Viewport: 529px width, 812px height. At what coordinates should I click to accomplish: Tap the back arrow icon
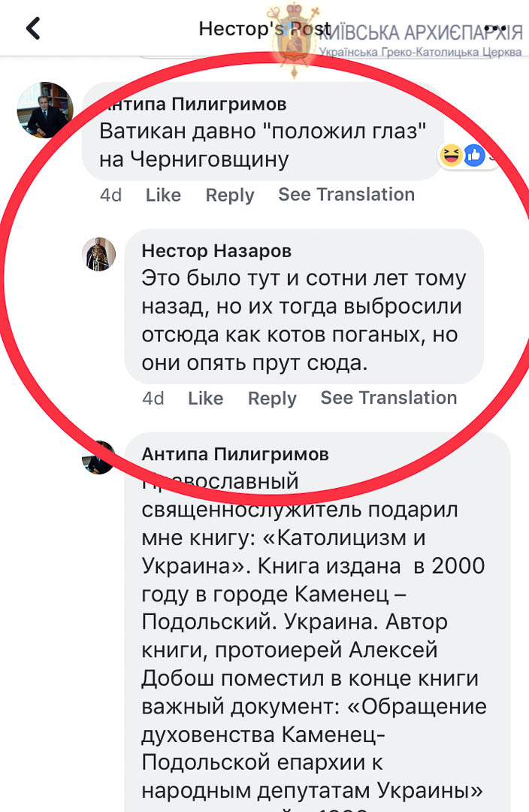pos(33,29)
